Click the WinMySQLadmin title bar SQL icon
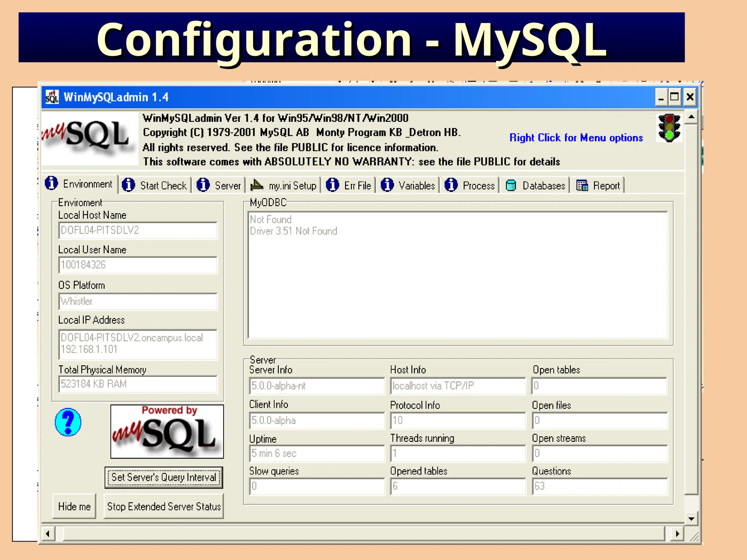 click(x=52, y=97)
